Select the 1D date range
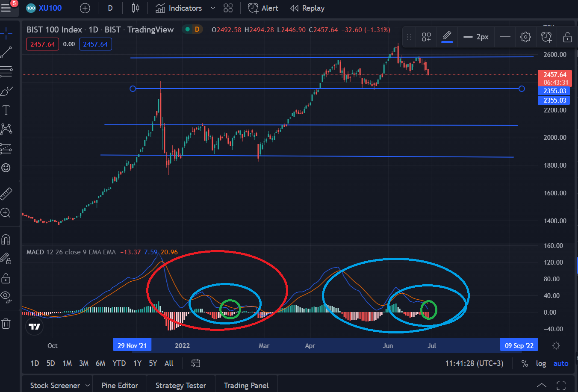The width and height of the screenshot is (578, 392). click(x=35, y=363)
